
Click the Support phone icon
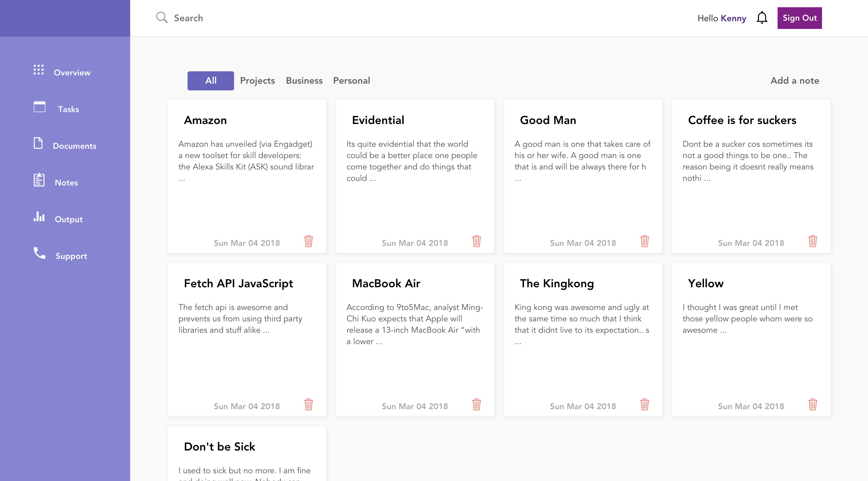(x=40, y=253)
